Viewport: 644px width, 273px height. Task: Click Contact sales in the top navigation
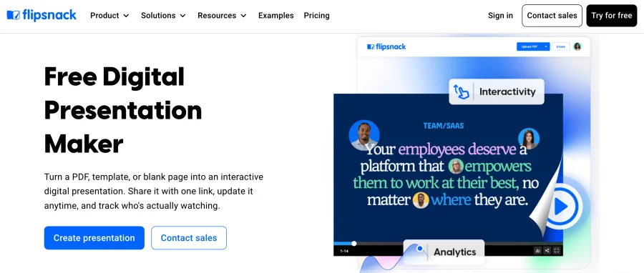[552, 16]
